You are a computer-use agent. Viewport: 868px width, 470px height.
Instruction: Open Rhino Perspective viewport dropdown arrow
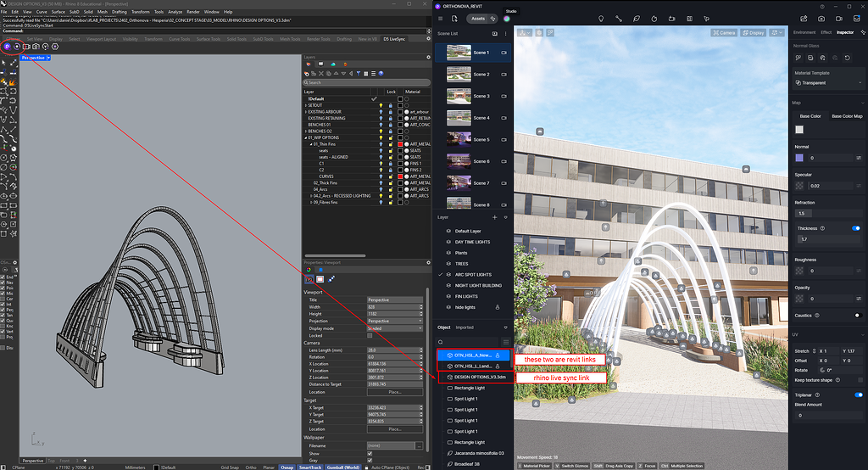click(48, 58)
